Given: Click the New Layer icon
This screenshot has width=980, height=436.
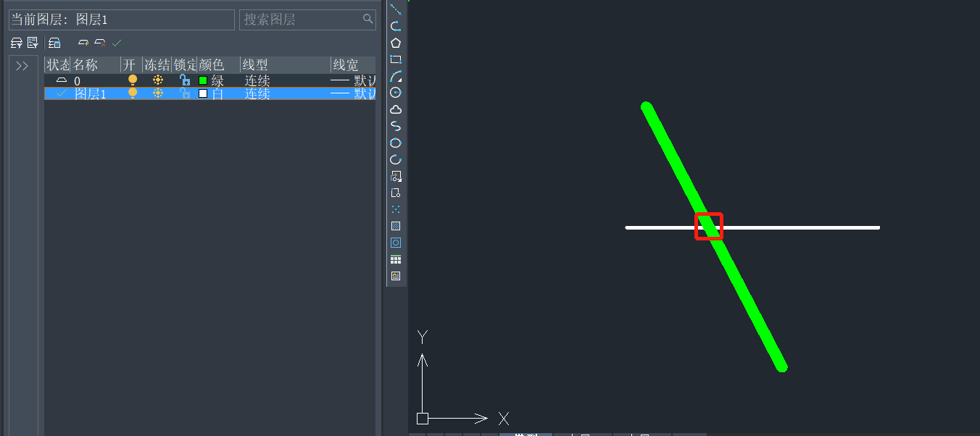Looking at the screenshot, I should [83, 43].
